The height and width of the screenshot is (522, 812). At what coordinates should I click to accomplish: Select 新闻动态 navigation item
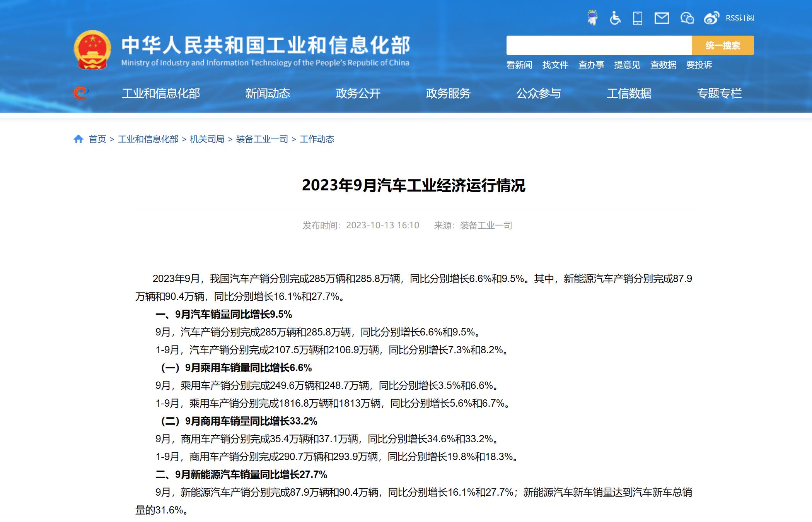click(x=268, y=93)
